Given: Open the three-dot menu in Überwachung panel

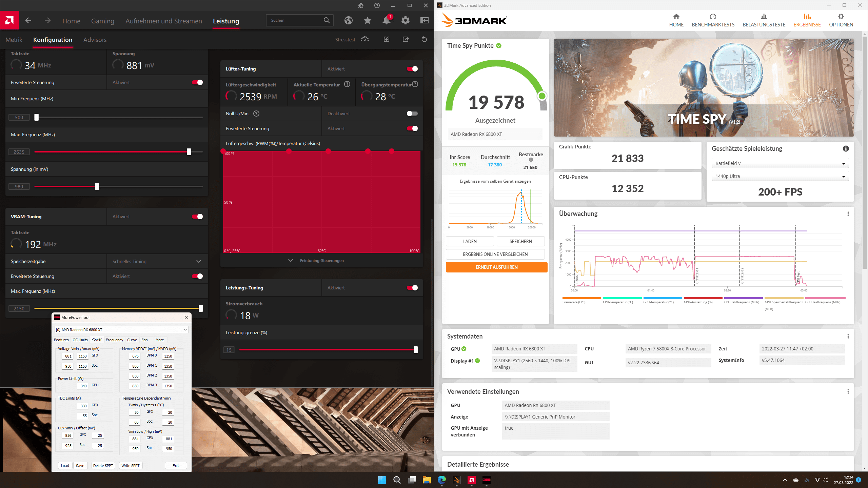Looking at the screenshot, I should coord(848,214).
